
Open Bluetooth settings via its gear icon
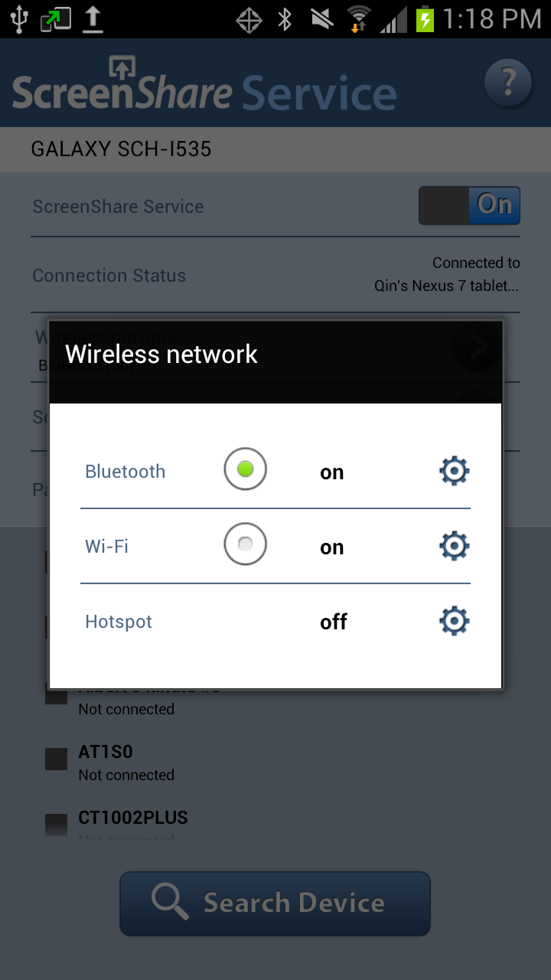pyautogui.click(x=454, y=471)
